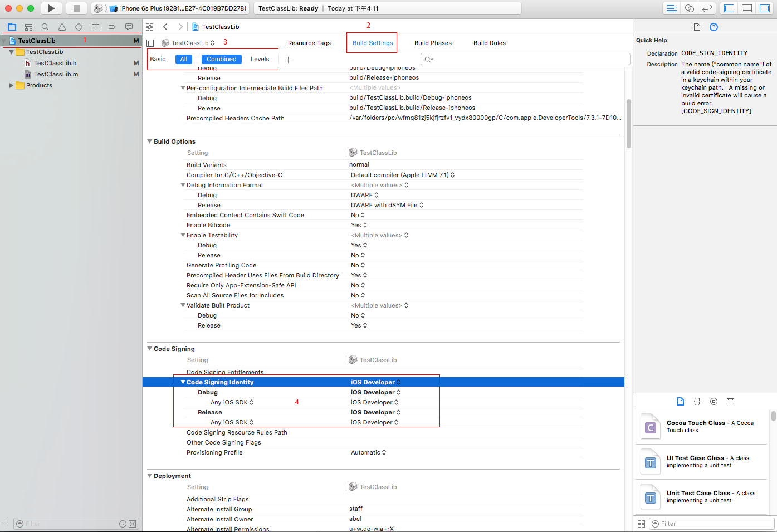Screen dimensions: 777x532
Task: Show the Quick Help inspector
Action: [714, 27]
